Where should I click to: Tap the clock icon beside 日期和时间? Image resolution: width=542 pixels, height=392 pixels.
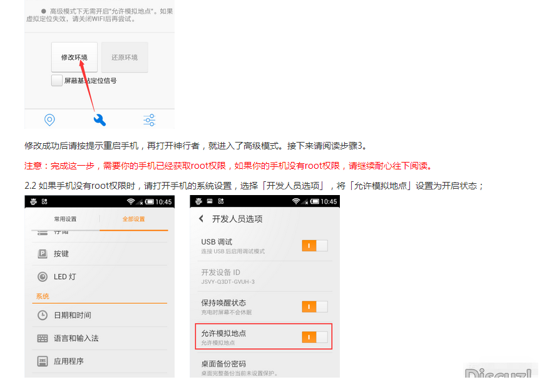coord(42,315)
